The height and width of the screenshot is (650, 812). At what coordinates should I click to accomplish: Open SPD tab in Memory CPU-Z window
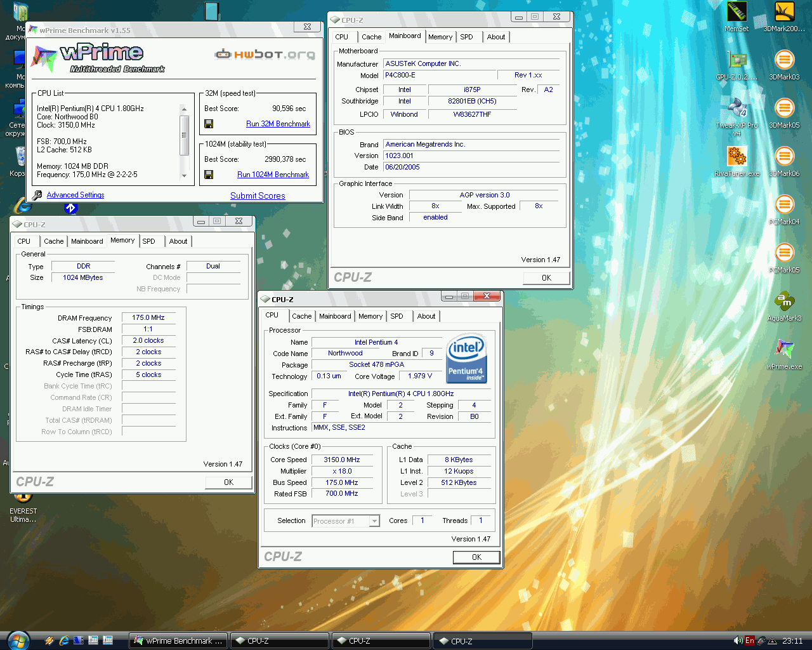pyautogui.click(x=148, y=241)
